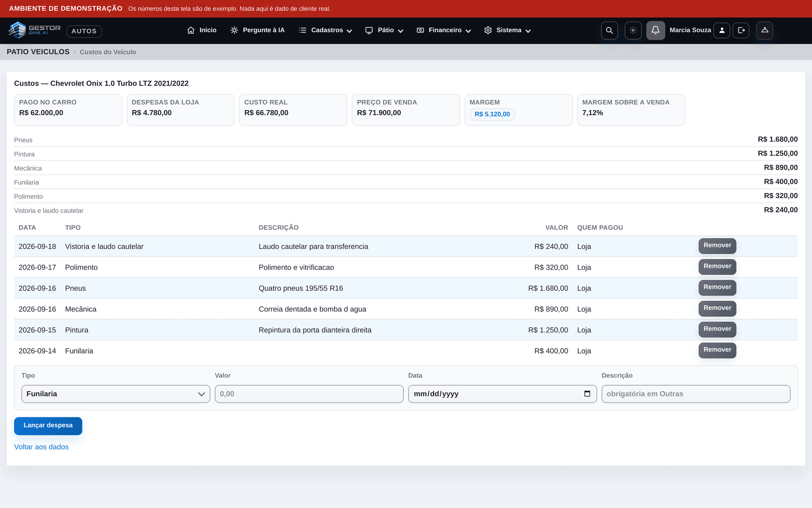Focus the Data date field
812x508 pixels.
[502, 394]
